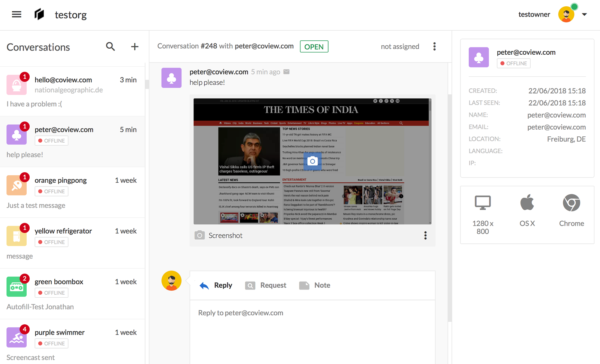Image resolution: width=600 pixels, height=364 pixels.
Task: Click the Request magnifier icon
Action: pos(250,286)
